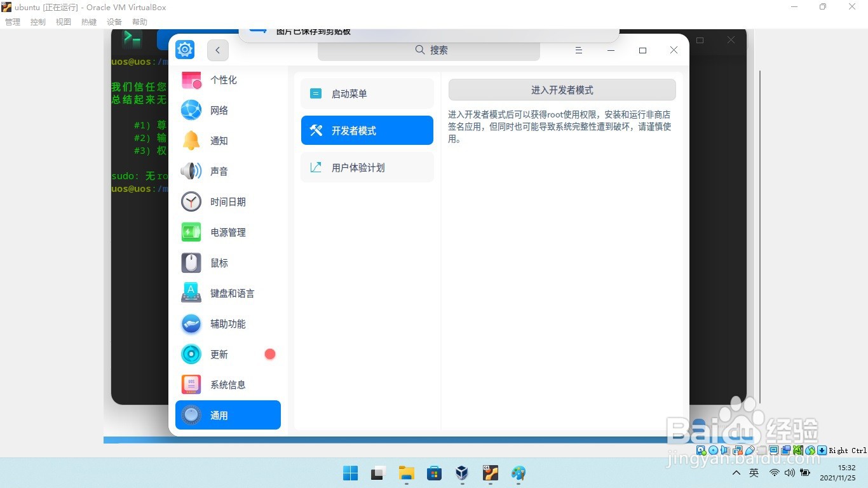
Task: Click the Right Ctrl host key label
Action: 848,451
